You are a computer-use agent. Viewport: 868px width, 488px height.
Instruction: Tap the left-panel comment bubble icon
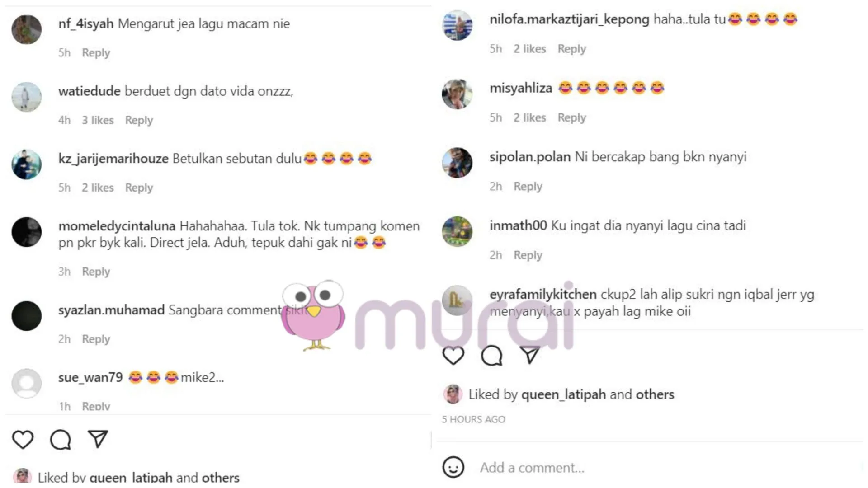(x=61, y=440)
